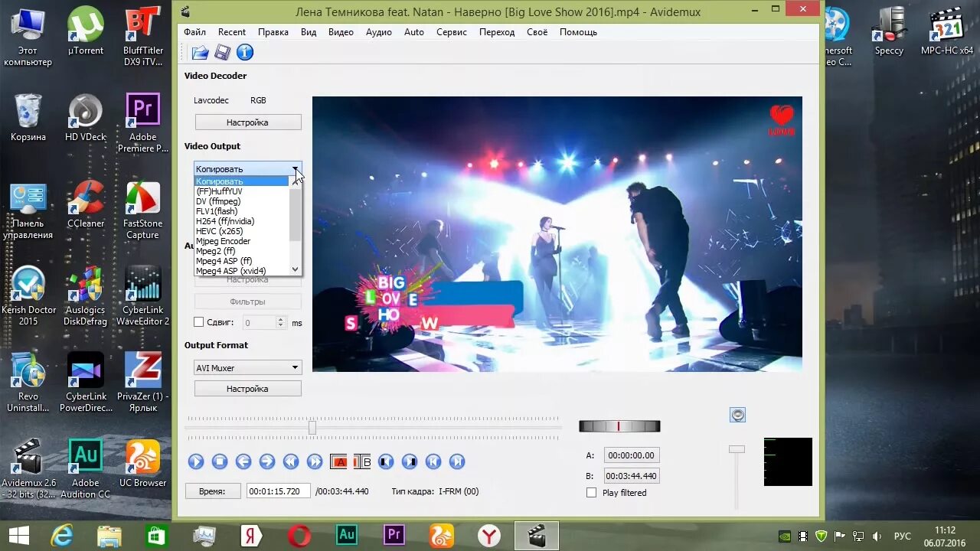Open the Переход menu
The height and width of the screenshot is (551, 980).
click(x=497, y=32)
